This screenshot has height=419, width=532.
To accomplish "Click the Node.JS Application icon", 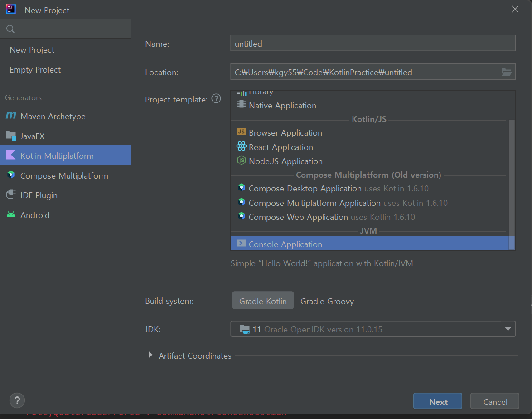I will [241, 160].
